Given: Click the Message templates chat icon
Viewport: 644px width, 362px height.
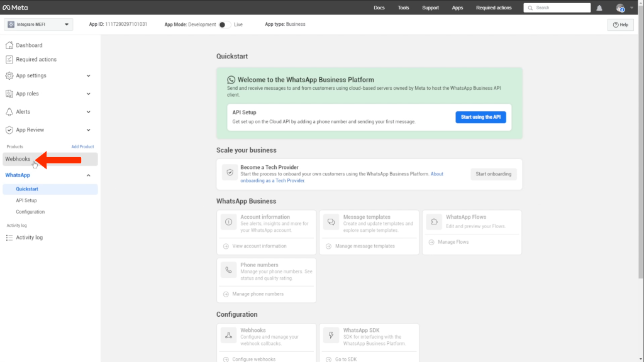Looking at the screenshot, I should coord(331,222).
